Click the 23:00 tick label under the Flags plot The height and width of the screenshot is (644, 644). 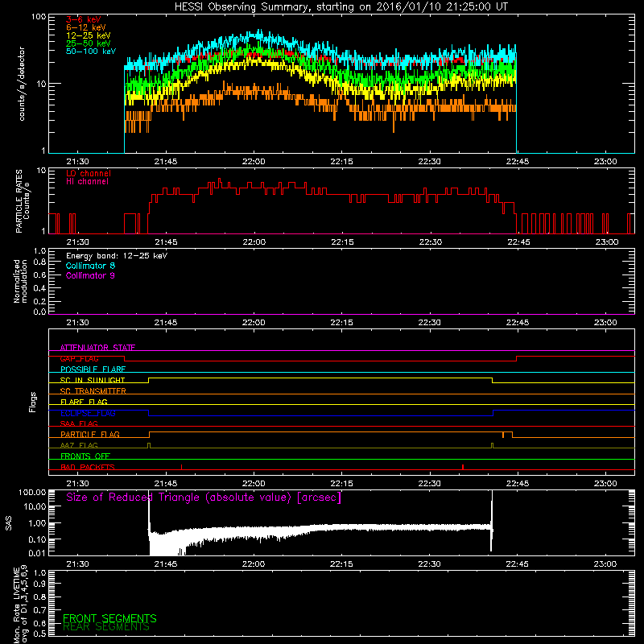pyautogui.click(x=605, y=484)
